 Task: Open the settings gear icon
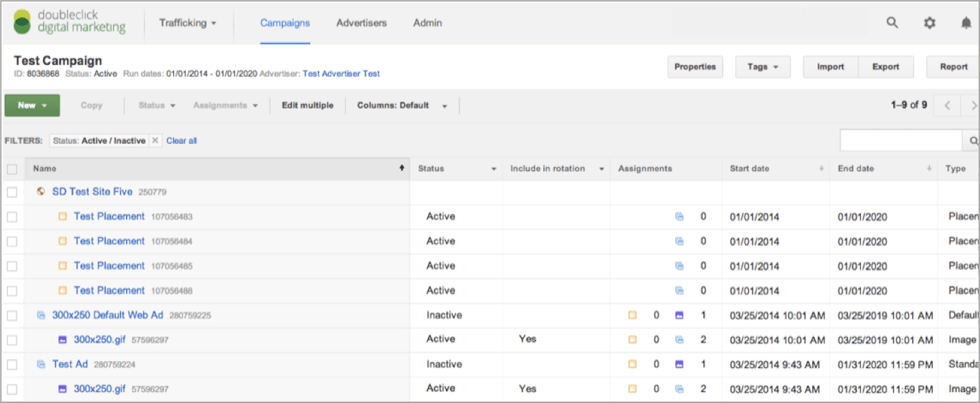point(929,23)
